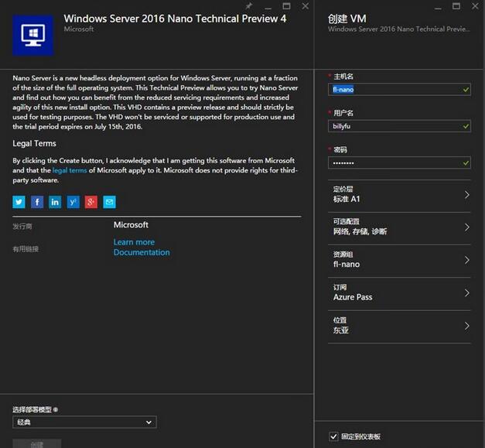Click the 有用链接 label
The image size is (485, 448).
pos(26,249)
